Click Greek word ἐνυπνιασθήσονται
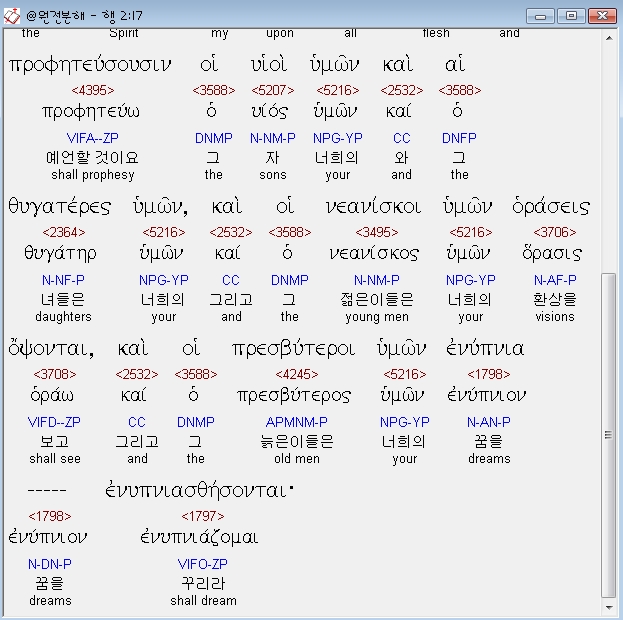 click(x=199, y=490)
